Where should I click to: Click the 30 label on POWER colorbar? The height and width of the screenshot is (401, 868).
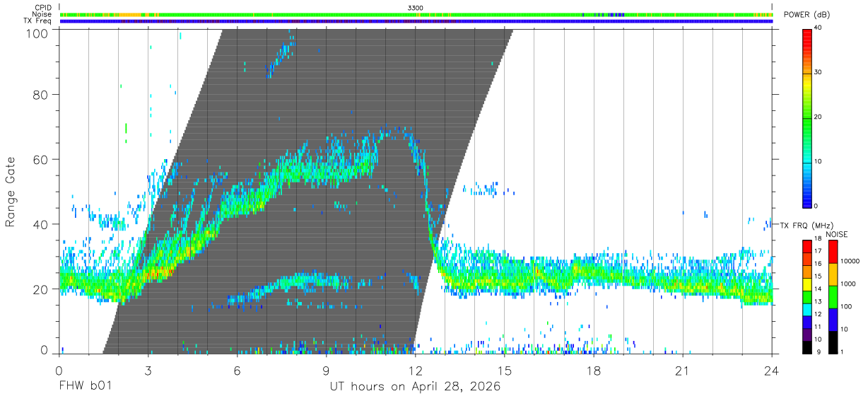coord(818,72)
